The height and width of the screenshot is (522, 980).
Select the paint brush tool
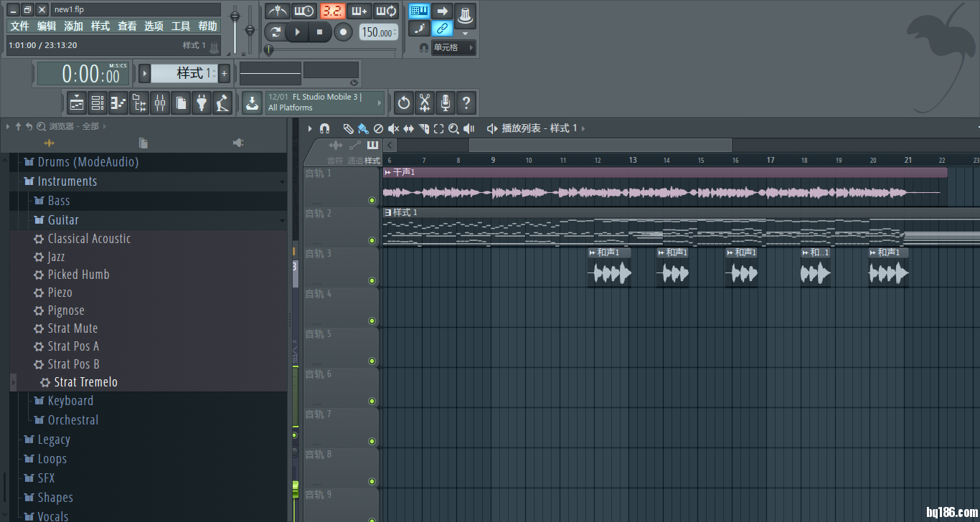coord(363,128)
